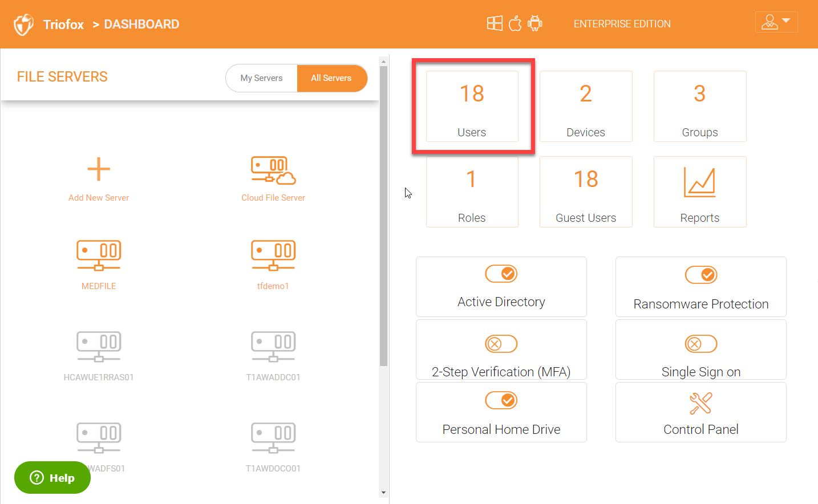
Task: Click the Android client icon in header
Action: point(535,23)
